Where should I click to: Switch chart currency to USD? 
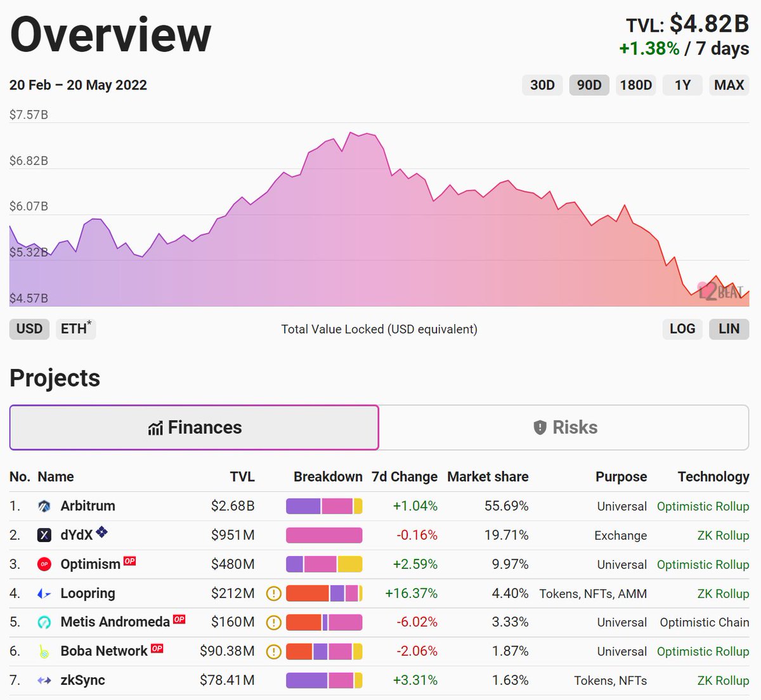click(x=29, y=329)
